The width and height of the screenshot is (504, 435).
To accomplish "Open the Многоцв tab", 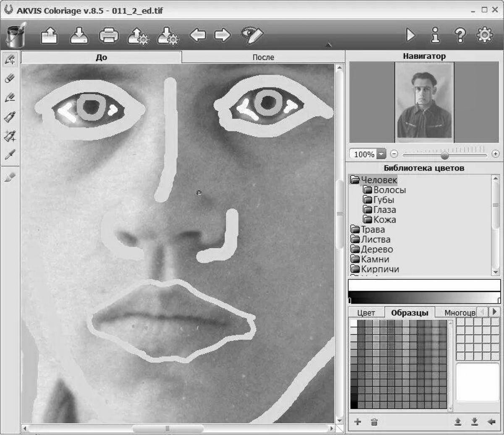I will pos(459,313).
